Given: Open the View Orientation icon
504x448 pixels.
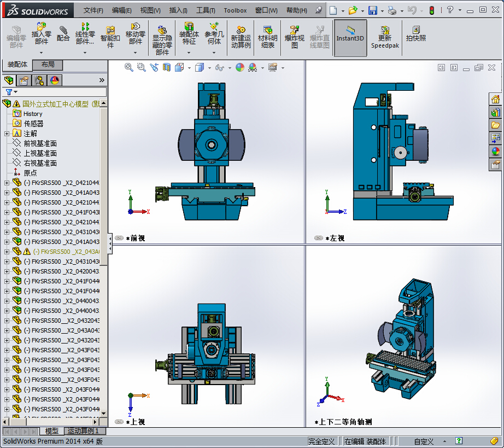Looking at the screenshot, I should click(x=179, y=67).
